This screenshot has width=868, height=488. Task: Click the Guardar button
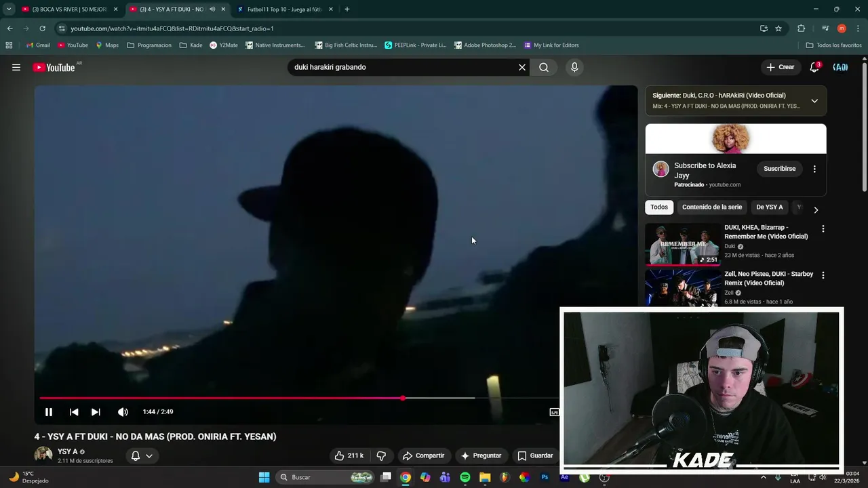pyautogui.click(x=536, y=455)
